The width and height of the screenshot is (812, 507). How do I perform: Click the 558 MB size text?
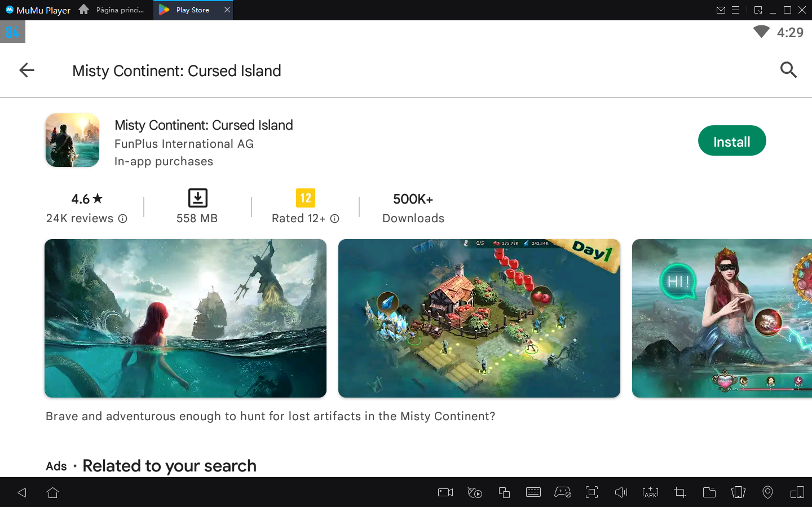197,218
